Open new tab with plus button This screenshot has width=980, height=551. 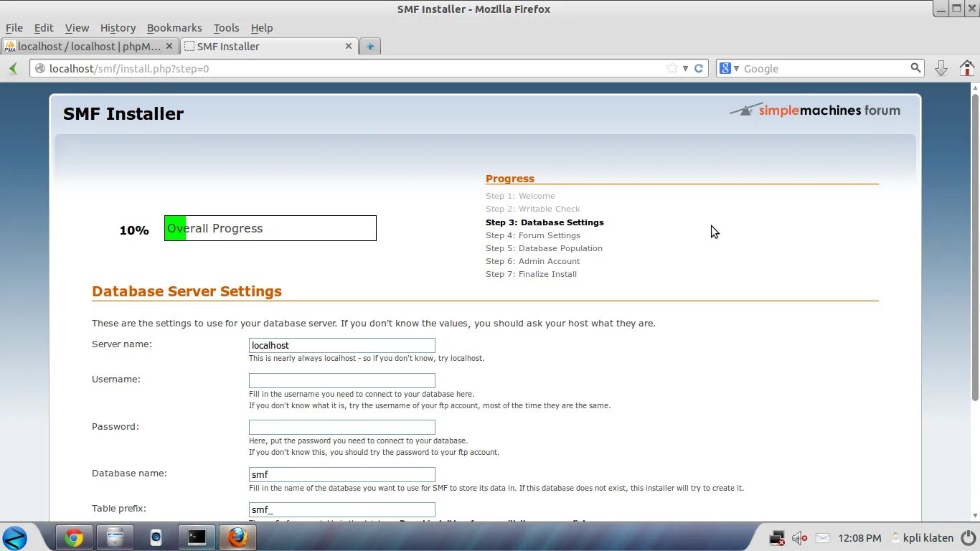click(x=370, y=46)
